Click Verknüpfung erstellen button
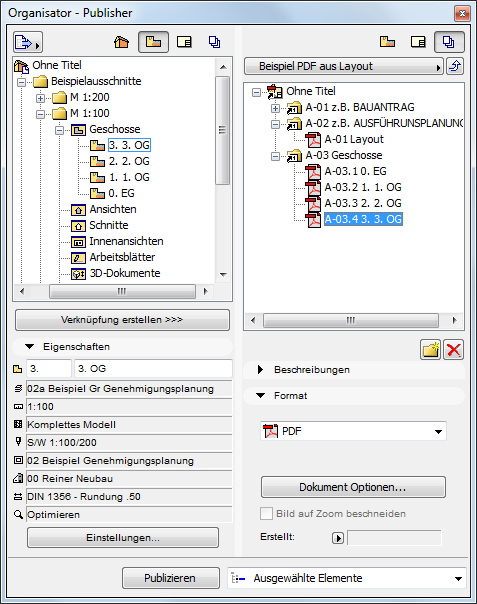477x604 pixels. tap(122, 320)
